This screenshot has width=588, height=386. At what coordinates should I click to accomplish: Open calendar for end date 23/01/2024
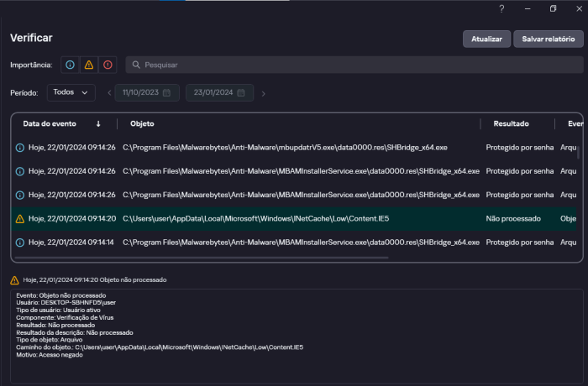tap(240, 92)
